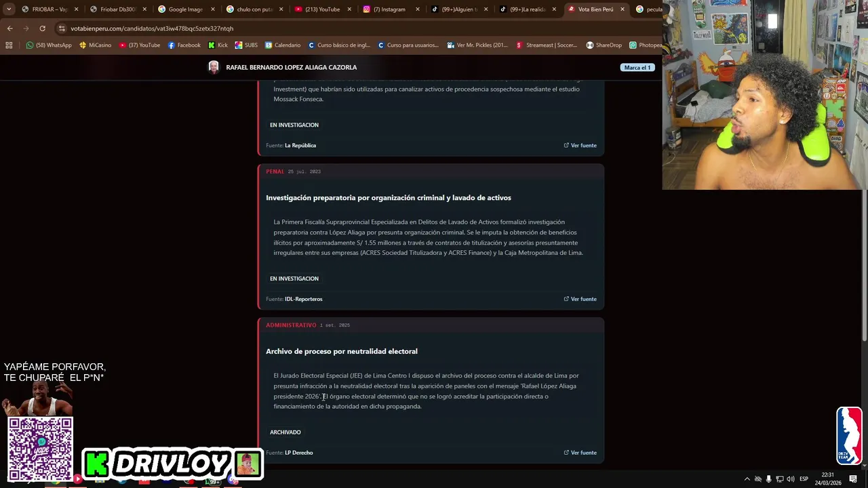The height and width of the screenshot is (488, 868).
Task: Click the Marca el 1 button
Action: click(x=637, y=68)
